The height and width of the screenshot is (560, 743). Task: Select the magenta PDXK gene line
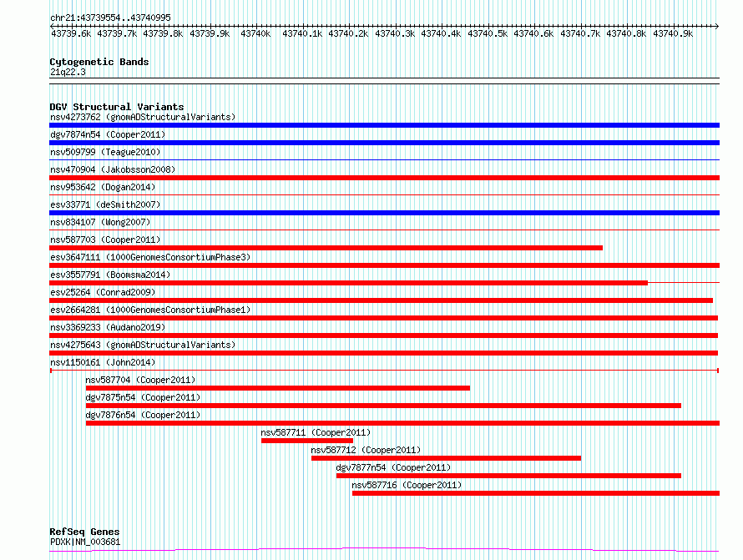pos(384,550)
